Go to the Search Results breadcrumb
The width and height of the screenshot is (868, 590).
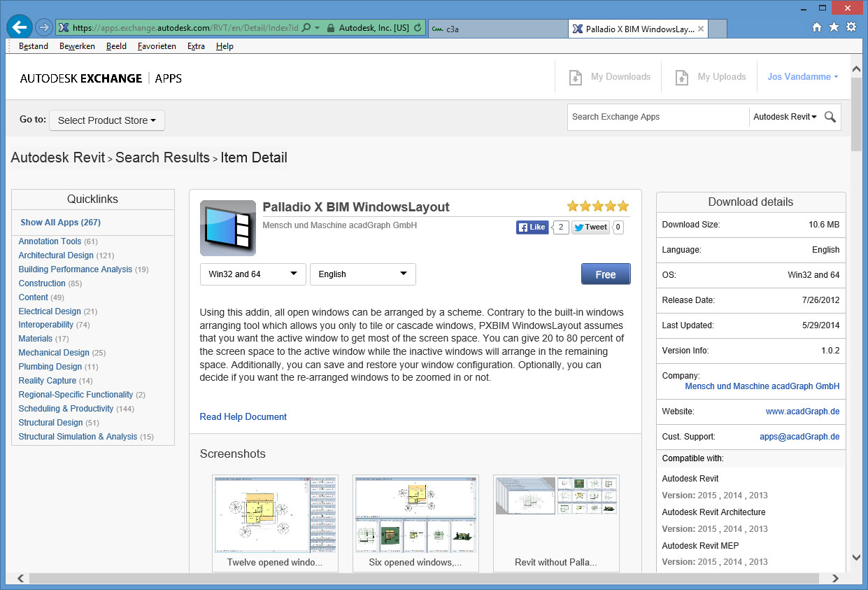[162, 157]
